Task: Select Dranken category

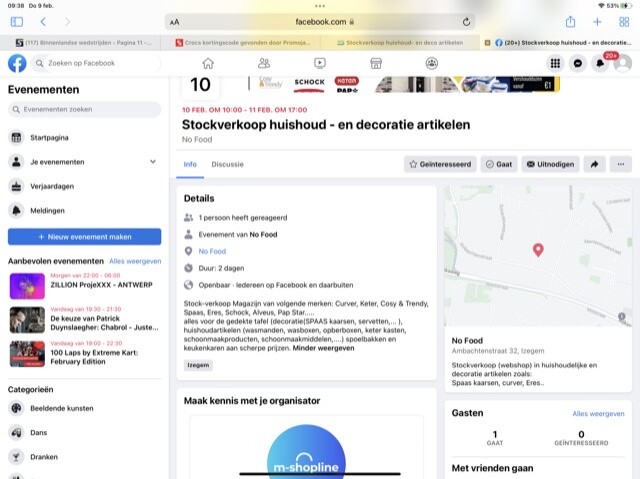Action: (x=84, y=457)
